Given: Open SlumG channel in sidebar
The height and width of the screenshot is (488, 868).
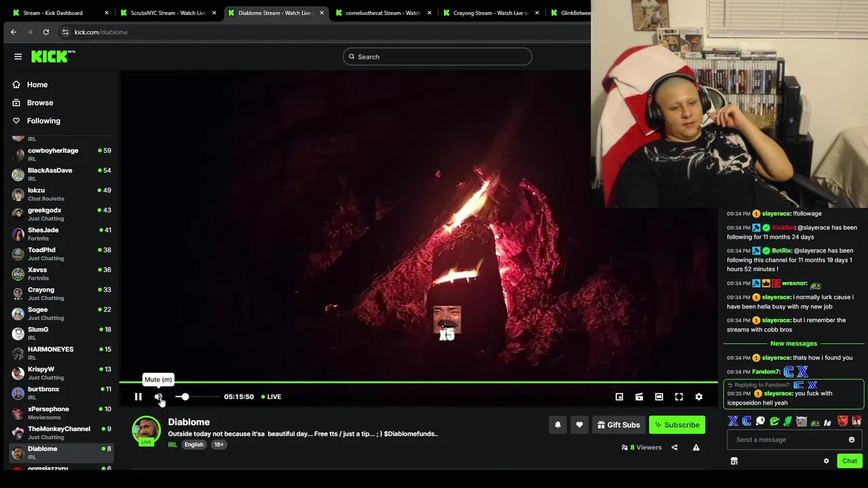Looking at the screenshot, I should (x=61, y=333).
